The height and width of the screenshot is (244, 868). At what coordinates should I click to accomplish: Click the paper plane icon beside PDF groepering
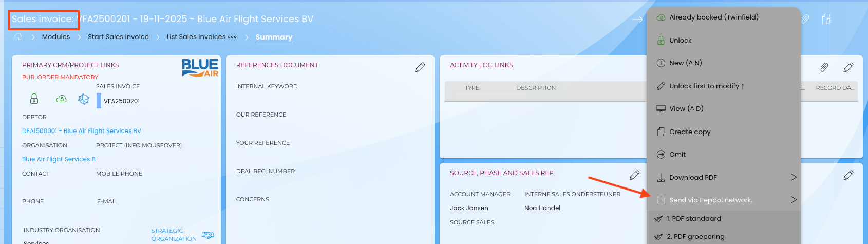tap(658, 237)
